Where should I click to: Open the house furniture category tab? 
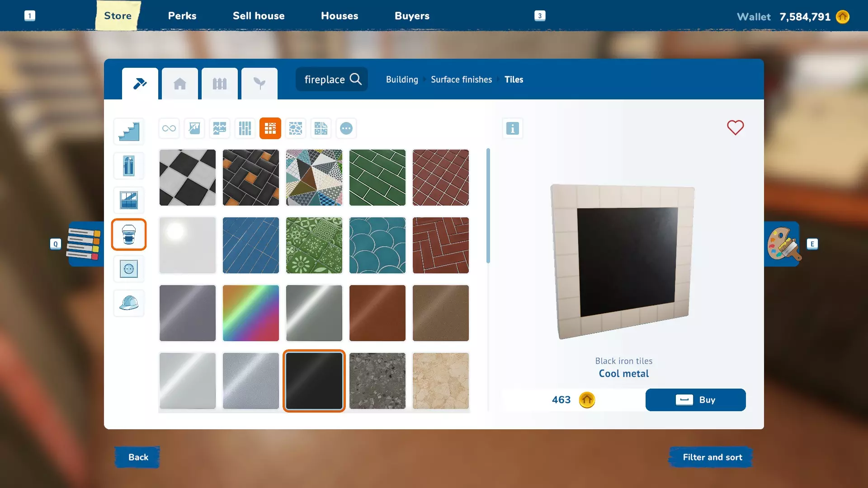click(180, 84)
